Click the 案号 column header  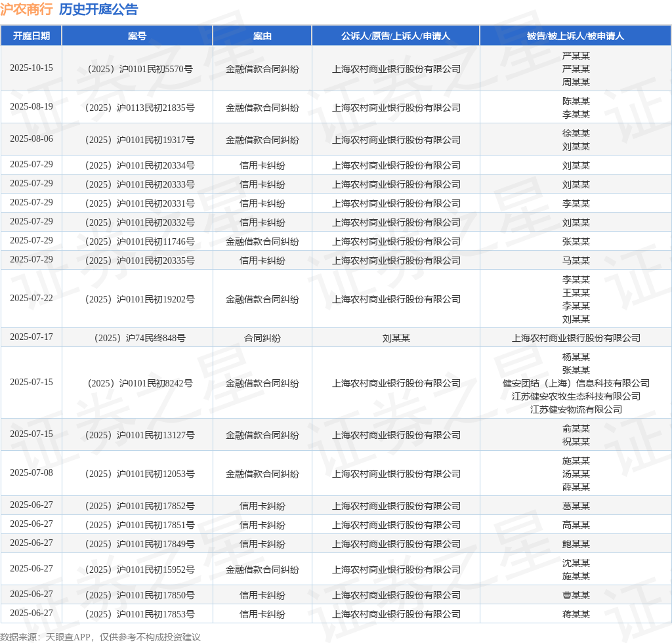pyautogui.click(x=137, y=36)
